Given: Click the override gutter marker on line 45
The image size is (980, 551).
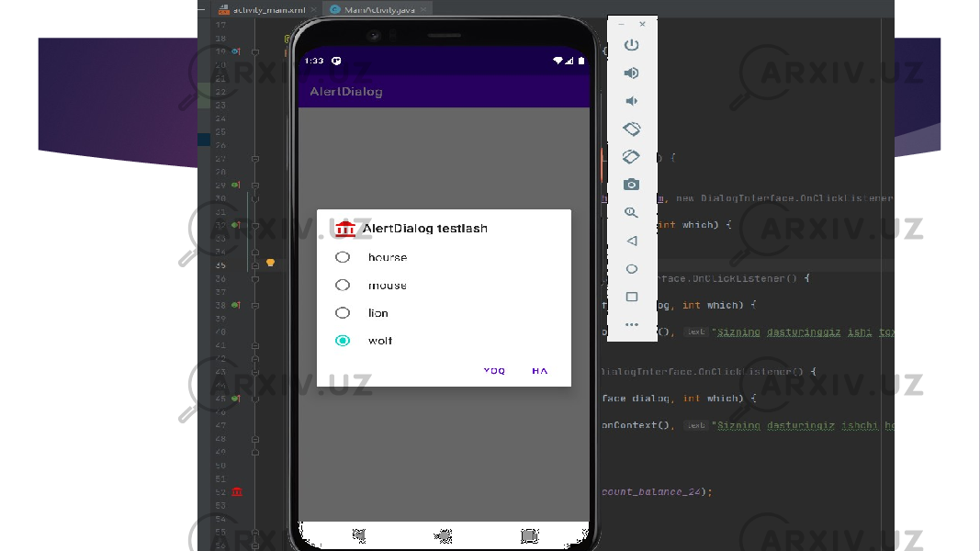Looking at the screenshot, I should point(236,399).
